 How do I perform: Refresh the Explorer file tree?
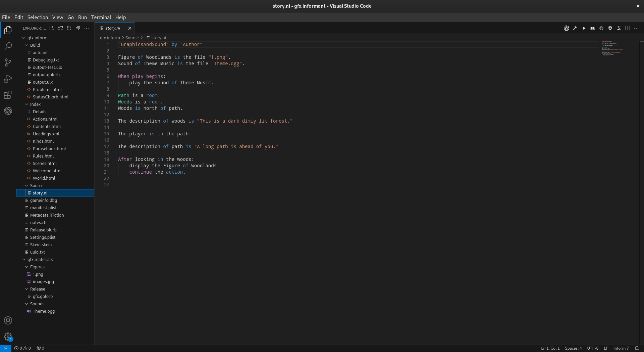(x=69, y=28)
